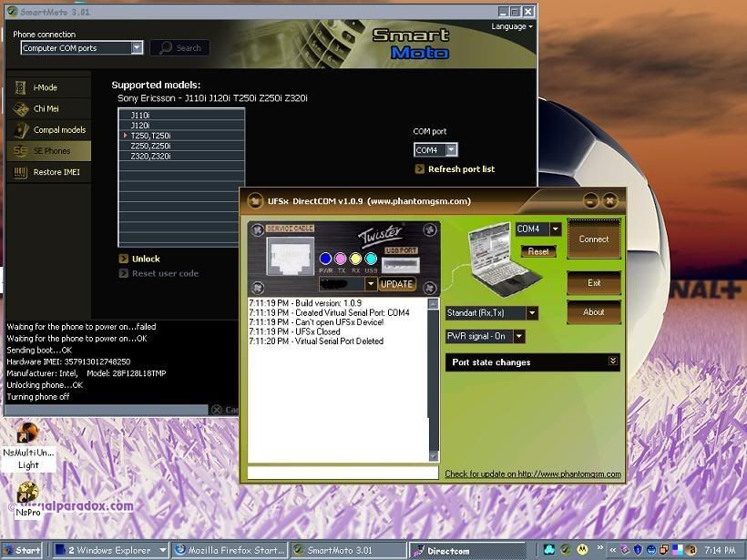
Task: Open the SmartMoto COM port dropdown
Action: tap(452, 150)
